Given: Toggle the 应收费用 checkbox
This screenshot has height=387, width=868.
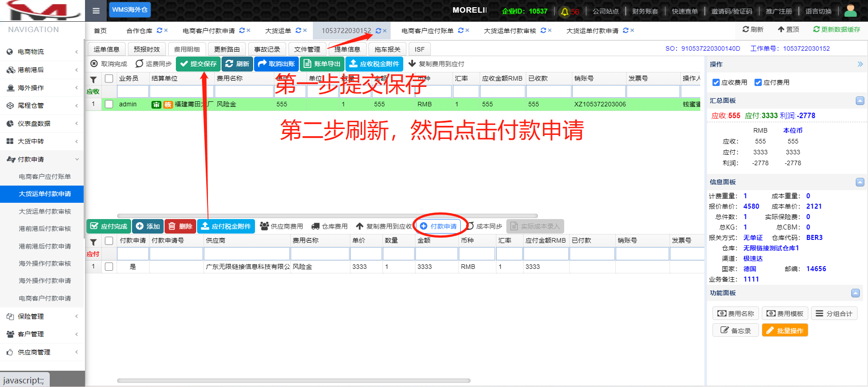Looking at the screenshot, I should click(x=716, y=82).
